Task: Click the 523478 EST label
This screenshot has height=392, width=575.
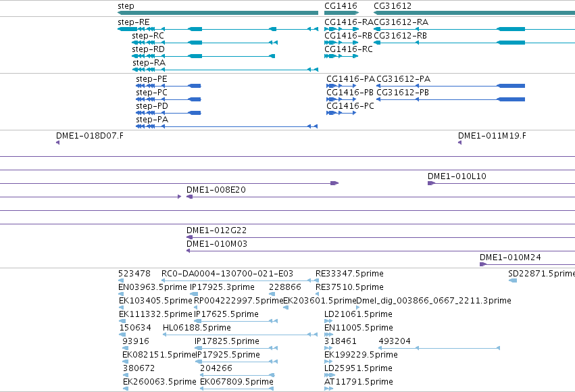Action: click(x=134, y=274)
